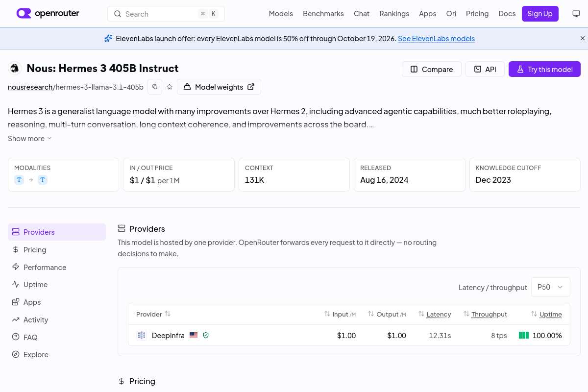Sort the table by Uptime

546,314
